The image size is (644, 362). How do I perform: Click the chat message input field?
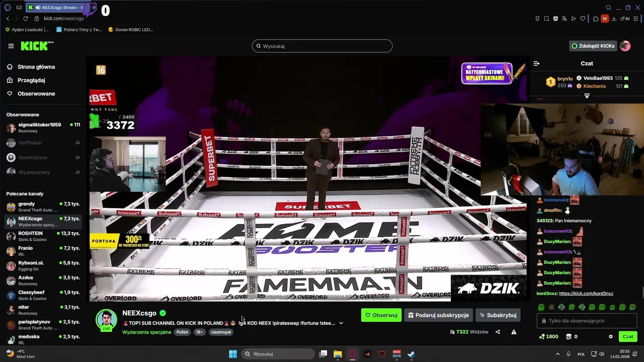pyautogui.click(x=587, y=321)
